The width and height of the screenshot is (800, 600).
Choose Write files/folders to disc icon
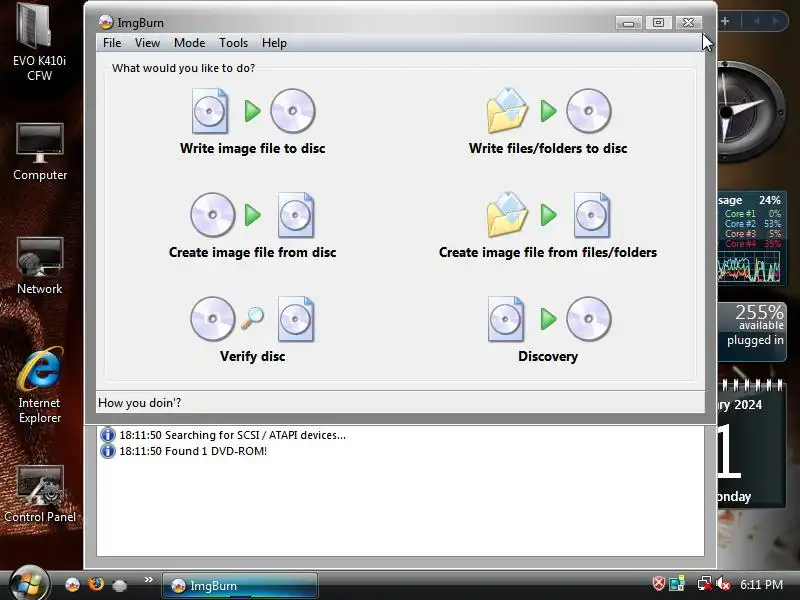click(548, 111)
